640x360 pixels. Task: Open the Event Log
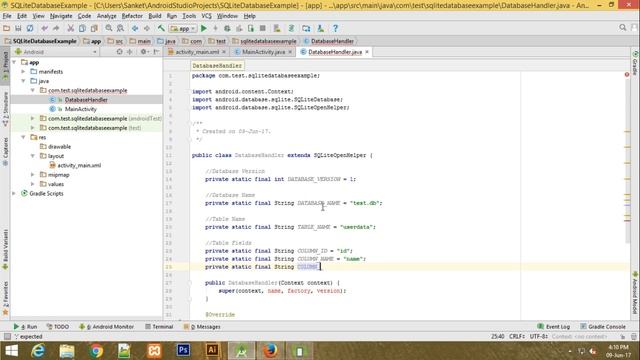point(553,327)
